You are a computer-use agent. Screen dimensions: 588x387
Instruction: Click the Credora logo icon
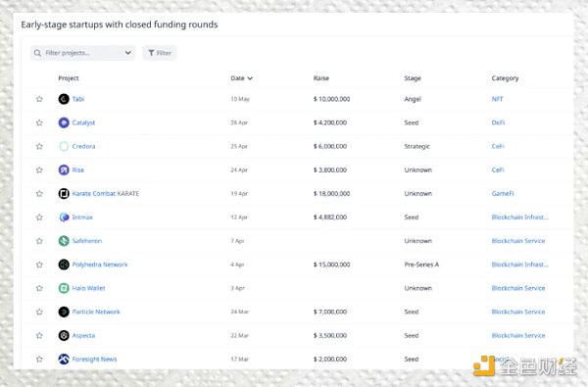tap(64, 146)
